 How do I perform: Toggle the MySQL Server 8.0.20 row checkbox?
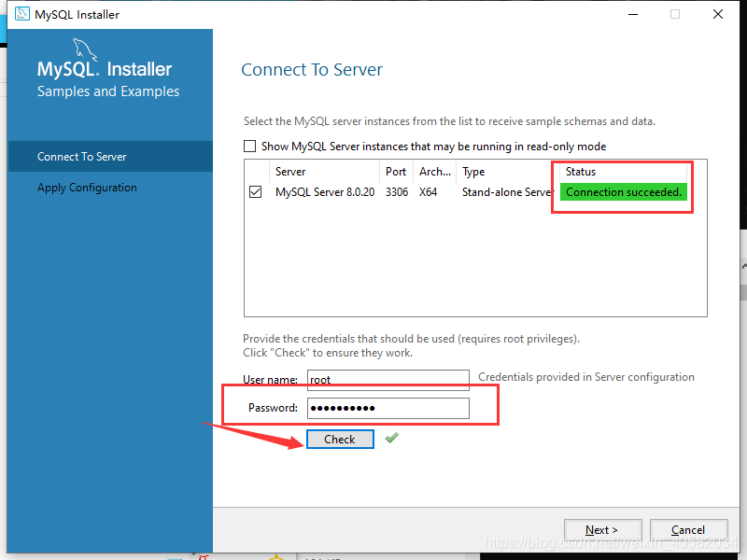pyautogui.click(x=255, y=192)
